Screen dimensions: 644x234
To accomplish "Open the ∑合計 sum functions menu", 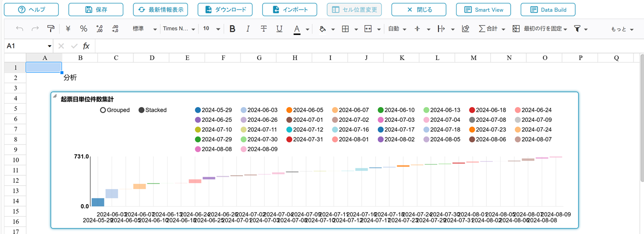I will click(x=491, y=29).
